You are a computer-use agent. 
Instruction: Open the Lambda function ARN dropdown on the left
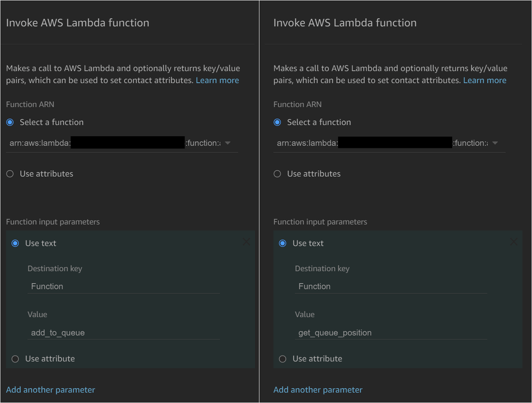point(228,143)
